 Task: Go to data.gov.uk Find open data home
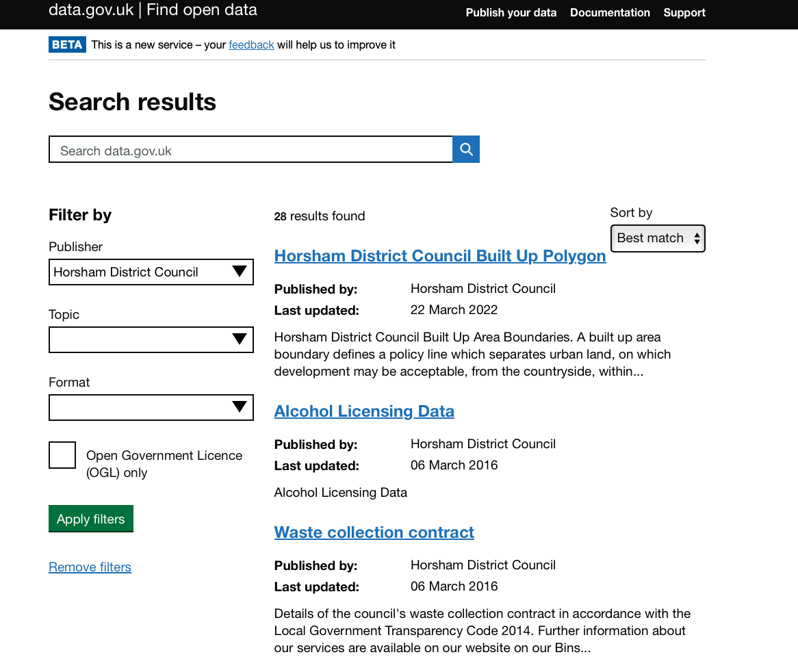click(x=153, y=10)
